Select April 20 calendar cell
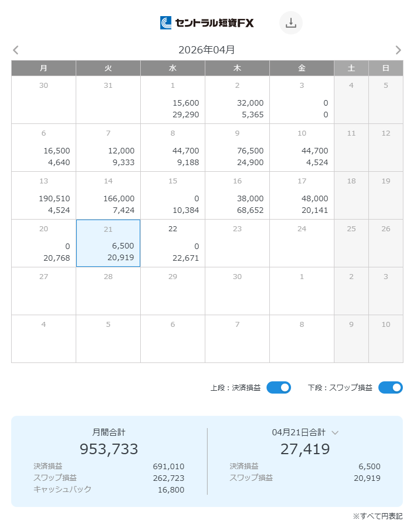 (x=43, y=243)
